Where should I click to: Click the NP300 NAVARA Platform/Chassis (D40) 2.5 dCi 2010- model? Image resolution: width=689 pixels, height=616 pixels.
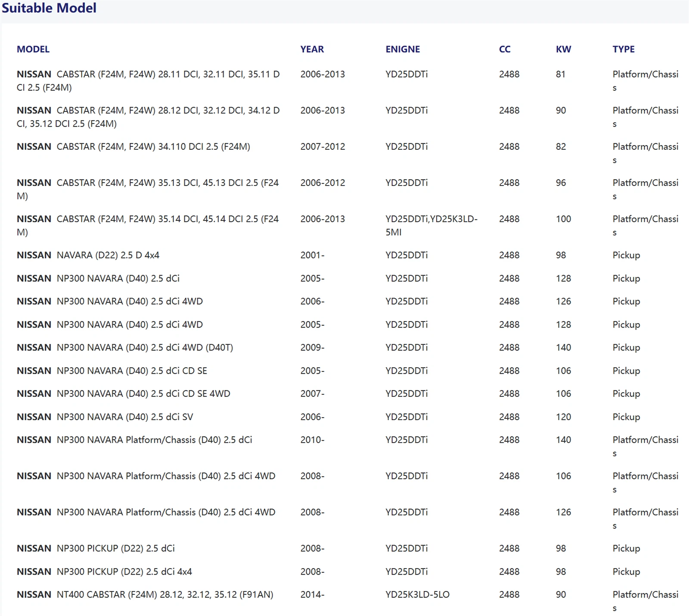(134, 440)
